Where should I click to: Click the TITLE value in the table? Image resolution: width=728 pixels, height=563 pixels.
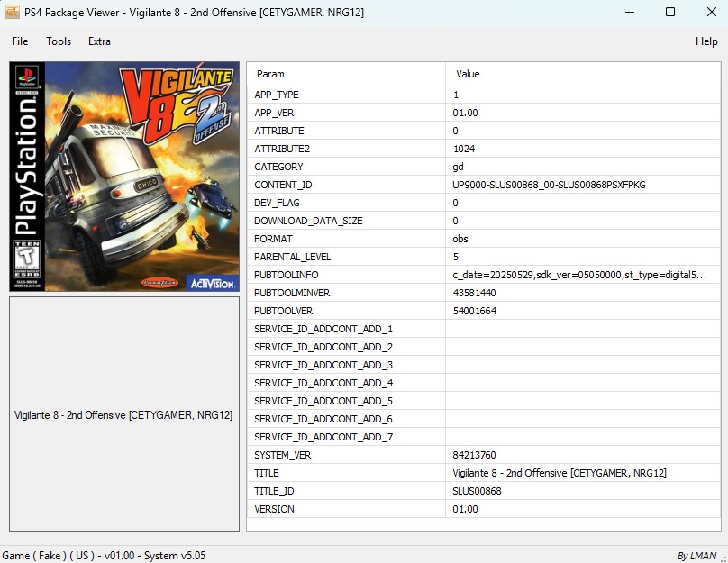tap(559, 474)
